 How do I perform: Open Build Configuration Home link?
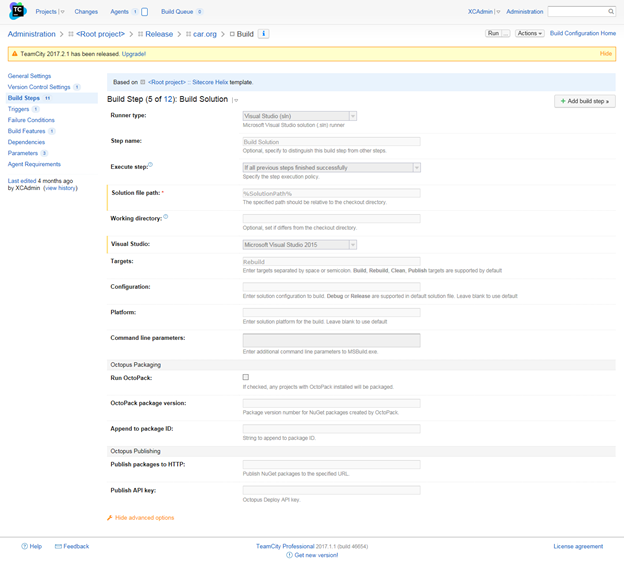point(583,33)
